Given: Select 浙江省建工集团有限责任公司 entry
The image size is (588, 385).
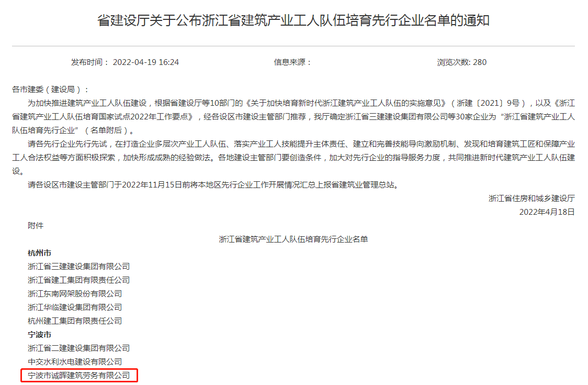Looking at the screenshot, I should click(79, 280).
